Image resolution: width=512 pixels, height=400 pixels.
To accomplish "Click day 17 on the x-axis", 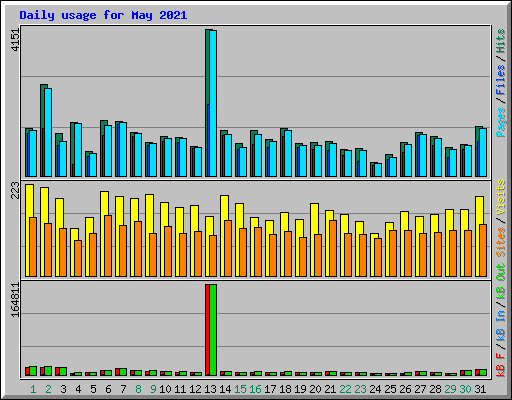I will [x=270, y=389].
